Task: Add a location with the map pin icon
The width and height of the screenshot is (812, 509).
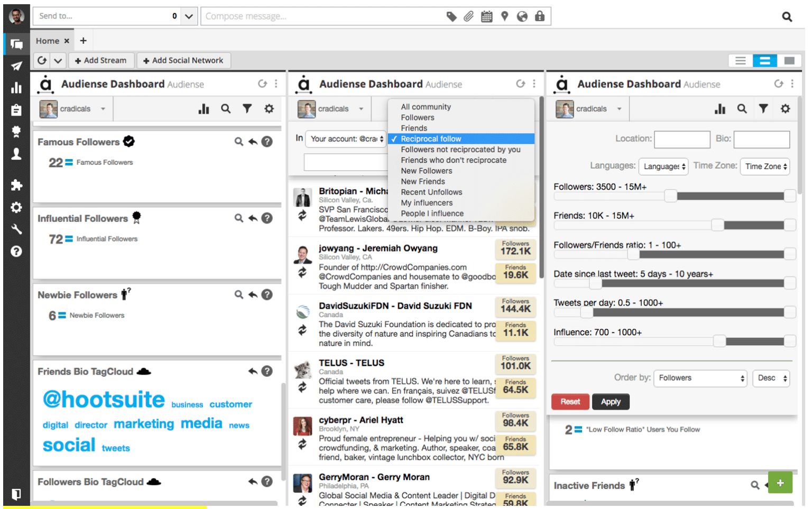Action: 504,16
